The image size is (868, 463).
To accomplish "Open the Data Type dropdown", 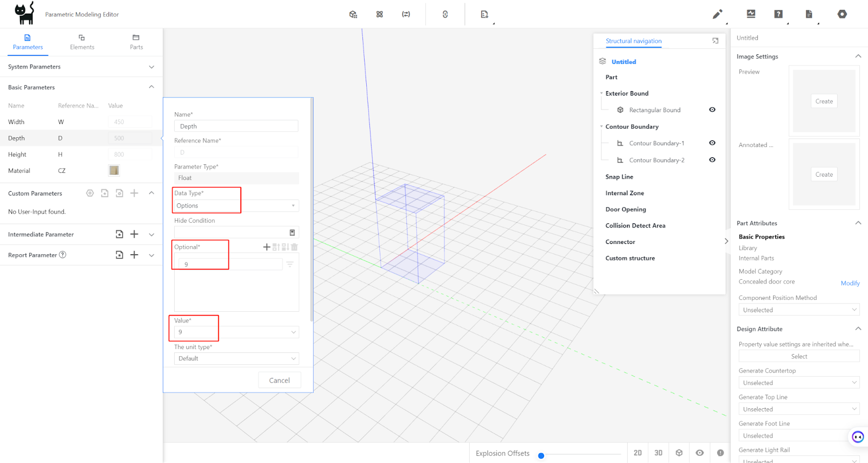I will click(x=236, y=206).
